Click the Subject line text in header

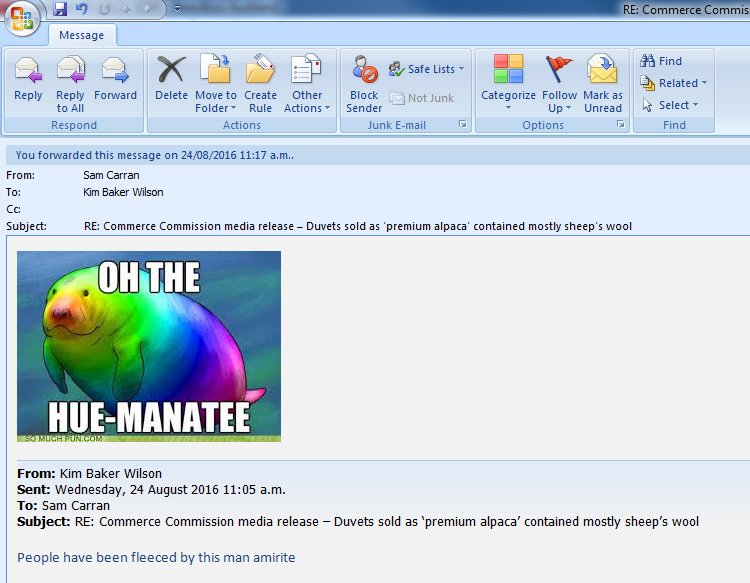coord(358,226)
